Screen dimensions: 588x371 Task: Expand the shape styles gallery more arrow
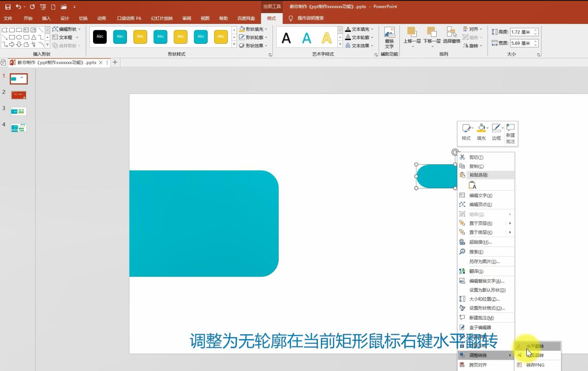click(x=234, y=45)
